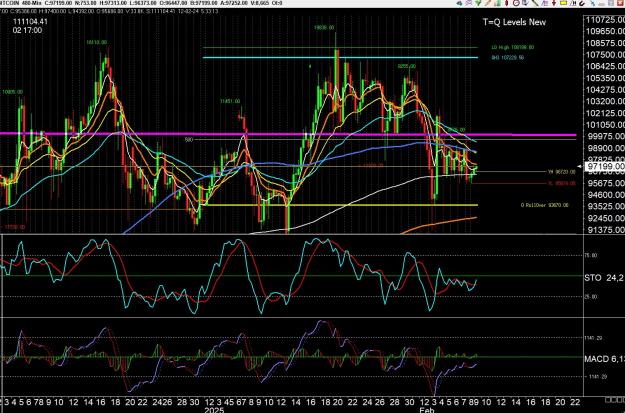Click the Feb month label on date axis
Image resolution: width=625 pixels, height=413 pixels.
click(x=425, y=409)
